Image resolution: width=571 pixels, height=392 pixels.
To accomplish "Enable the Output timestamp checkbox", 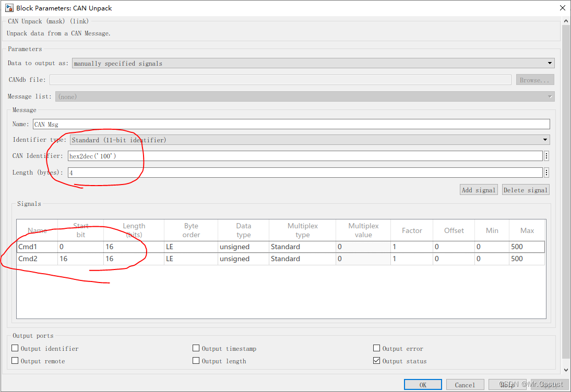I will (x=196, y=348).
